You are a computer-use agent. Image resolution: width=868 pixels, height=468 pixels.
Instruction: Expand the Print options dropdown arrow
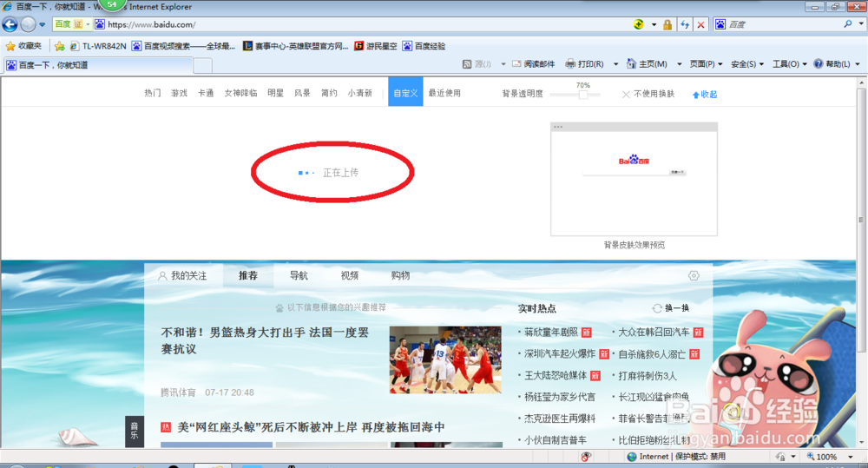coord(615,64)
